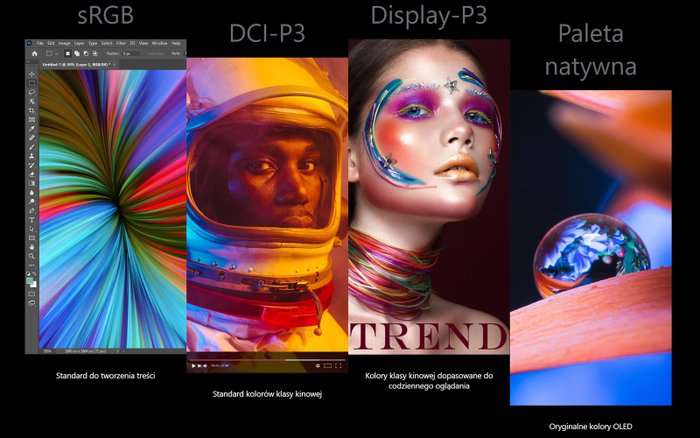Select the Horizontal Type tool
Screen dimensions: 700x438
point(32,219)
